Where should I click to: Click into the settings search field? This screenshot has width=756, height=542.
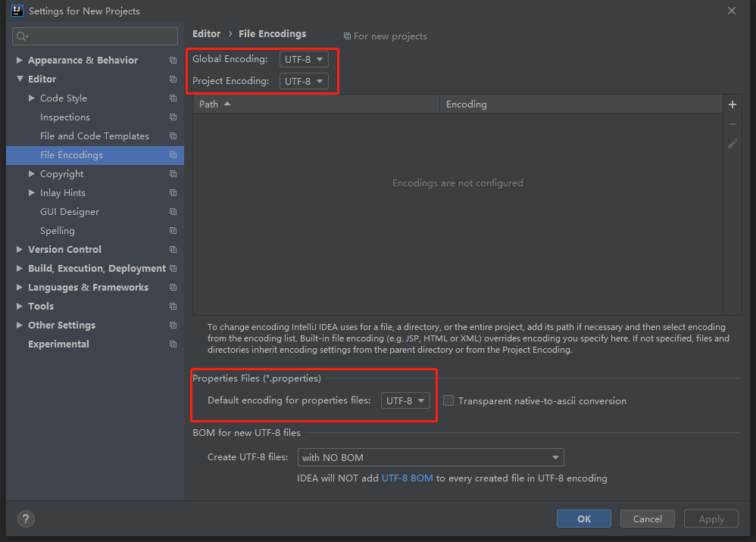pos(95,36)
